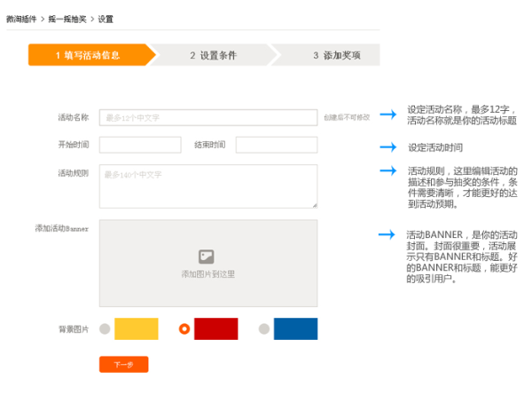Open step 1 填写活动信息 tab

(91, 55)
